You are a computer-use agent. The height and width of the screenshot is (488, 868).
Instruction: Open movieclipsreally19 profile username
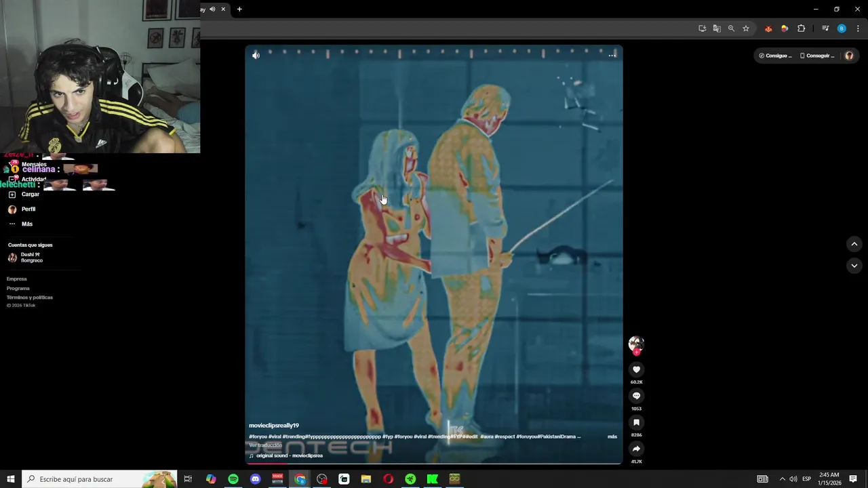coord(274,426)
